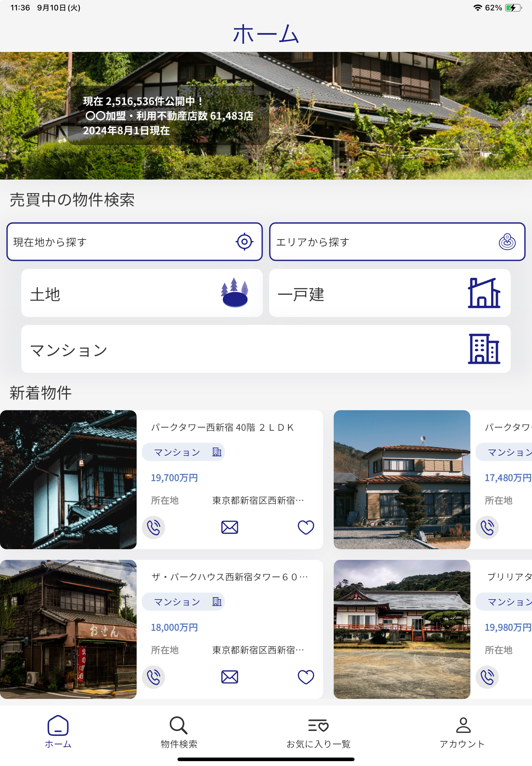Favorite the 18,000万円 listing heart
Viewport: 532px width, 766px height.
pos(306,677)
